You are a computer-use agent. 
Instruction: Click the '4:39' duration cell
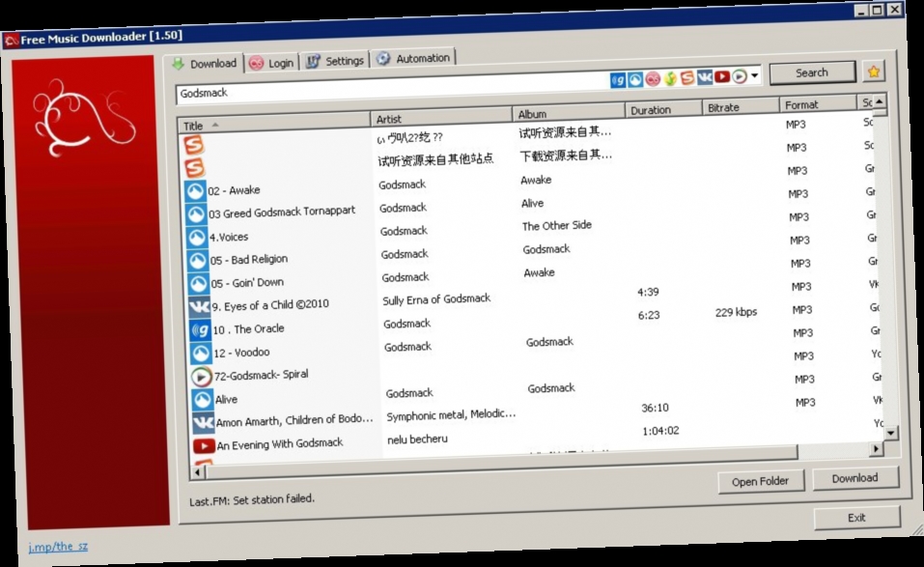click(x=648, y=293)
